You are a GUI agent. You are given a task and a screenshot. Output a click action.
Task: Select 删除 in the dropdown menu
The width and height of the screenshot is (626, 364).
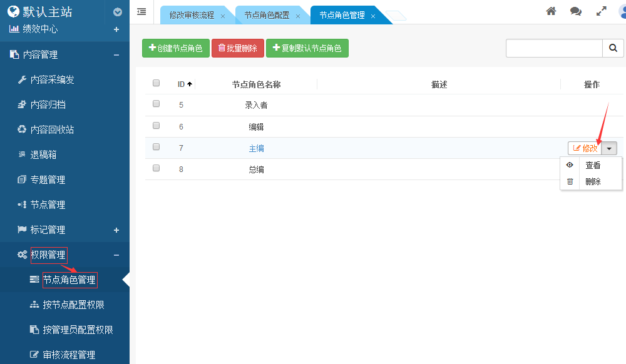[x=592, y=181]
